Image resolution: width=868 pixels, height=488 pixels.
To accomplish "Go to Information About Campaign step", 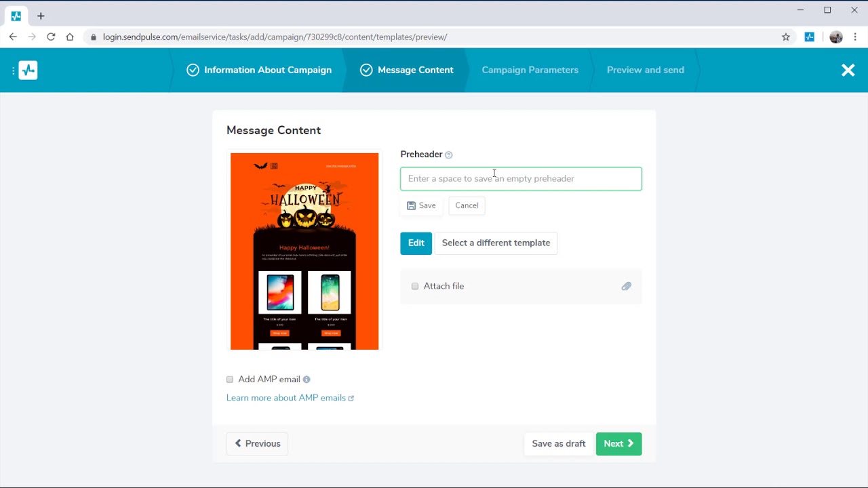I will (259, 70).
